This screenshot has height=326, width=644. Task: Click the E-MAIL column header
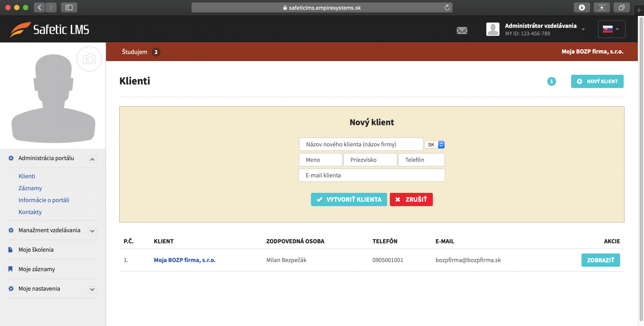(x=445, y=241)
